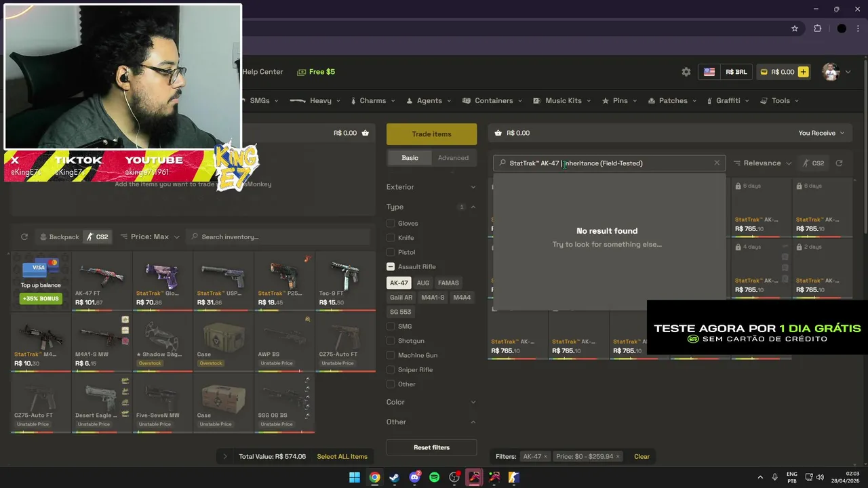Click Select ALL Items link
868x488 pixels.
(x=342, y=457)
